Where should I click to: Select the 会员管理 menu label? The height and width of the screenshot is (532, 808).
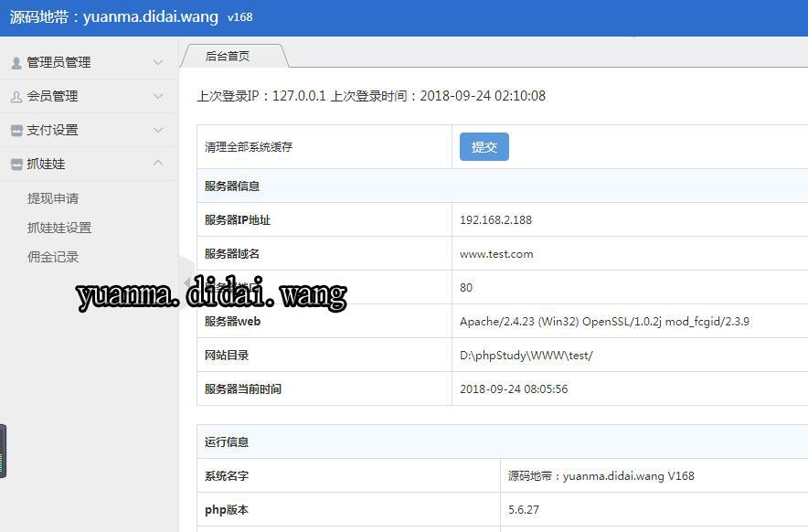click(52, 96)
